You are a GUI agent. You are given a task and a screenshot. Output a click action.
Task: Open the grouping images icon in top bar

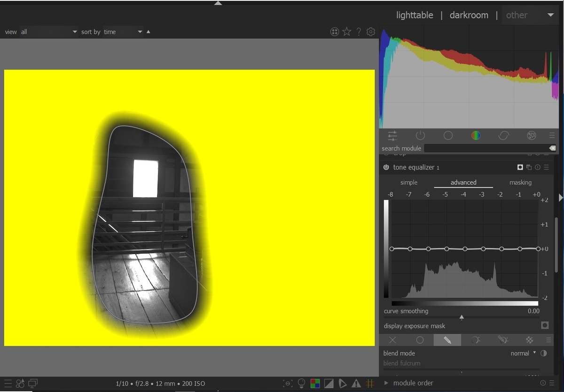[x=335, y=31]
